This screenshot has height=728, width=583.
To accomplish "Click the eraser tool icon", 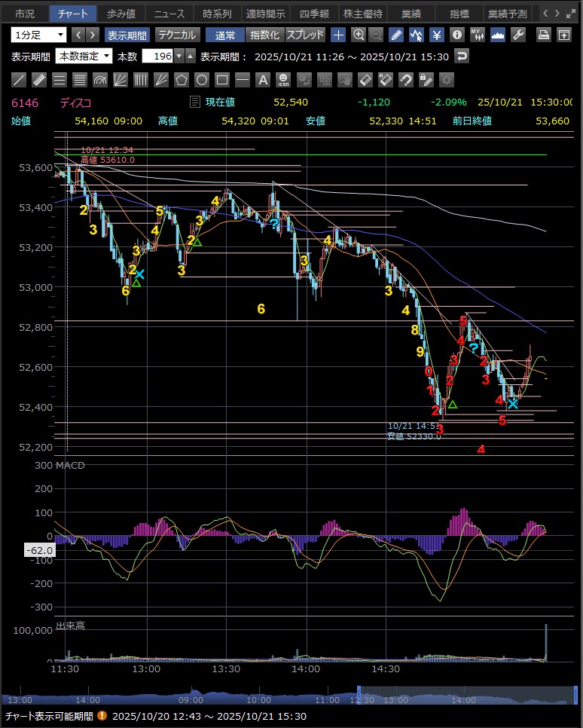I will [x=365, y=80].
